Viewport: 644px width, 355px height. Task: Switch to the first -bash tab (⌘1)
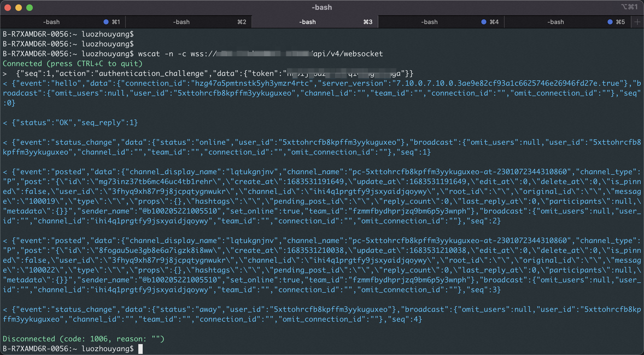[63, 22]
